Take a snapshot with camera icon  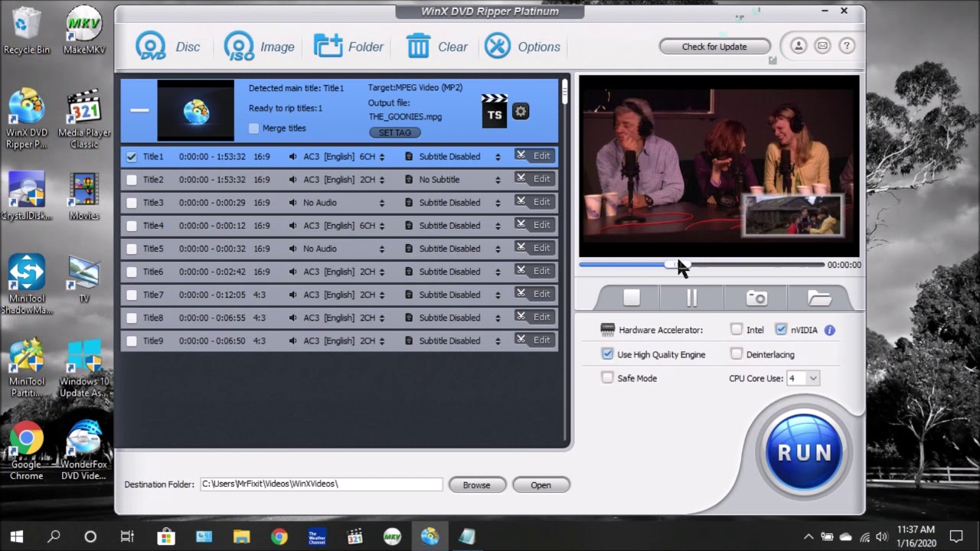[x=756, y=298]
